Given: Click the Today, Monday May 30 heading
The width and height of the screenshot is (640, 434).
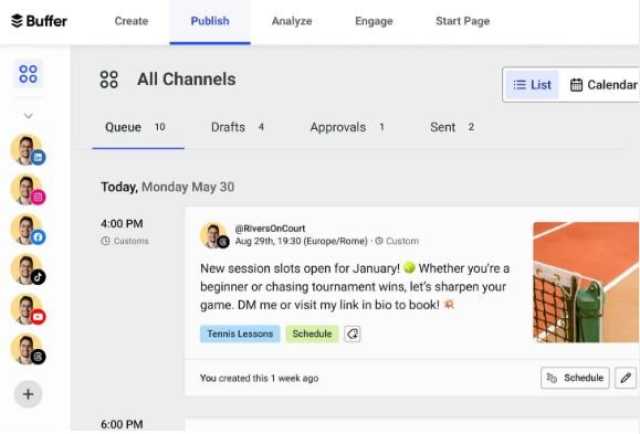Looking at the screenshot, I should [167, 187].
